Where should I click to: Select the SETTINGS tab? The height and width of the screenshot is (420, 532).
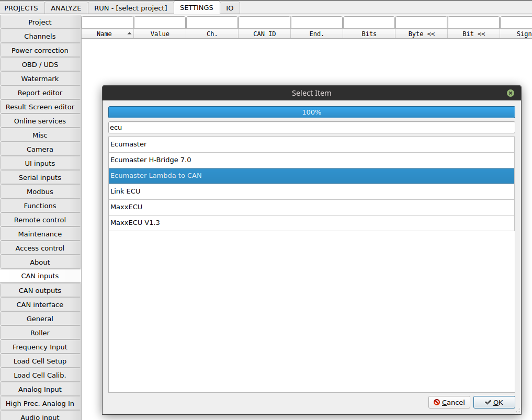click(x=197, y=7)
